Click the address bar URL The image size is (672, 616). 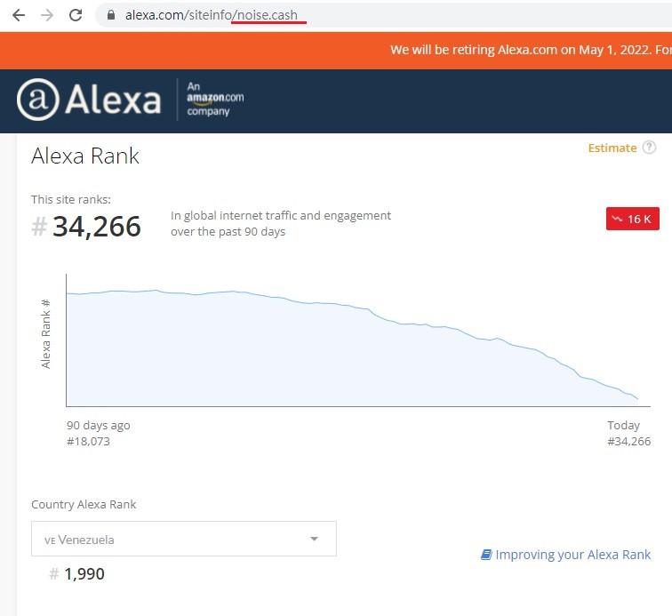[x=212, y=15]
